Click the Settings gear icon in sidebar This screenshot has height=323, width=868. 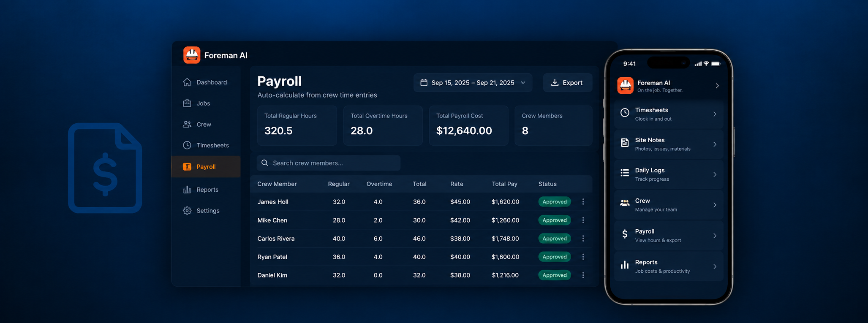[187, 211]
